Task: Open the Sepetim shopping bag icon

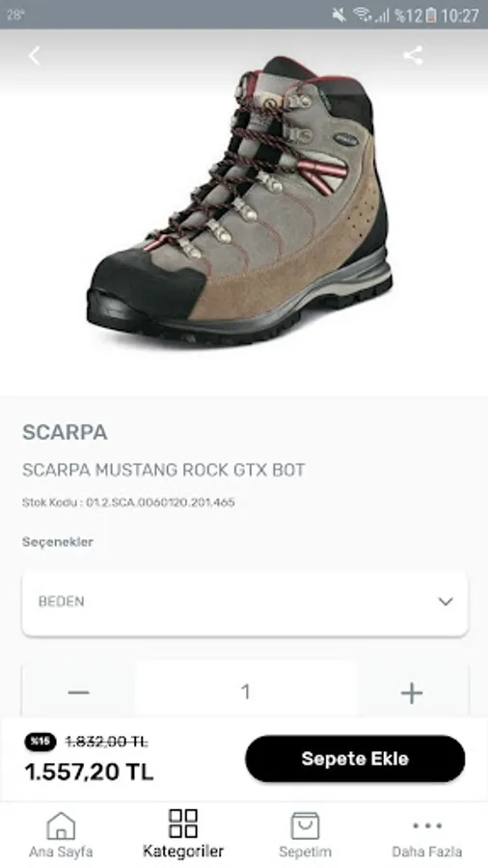Action: (x=306, y=826)
